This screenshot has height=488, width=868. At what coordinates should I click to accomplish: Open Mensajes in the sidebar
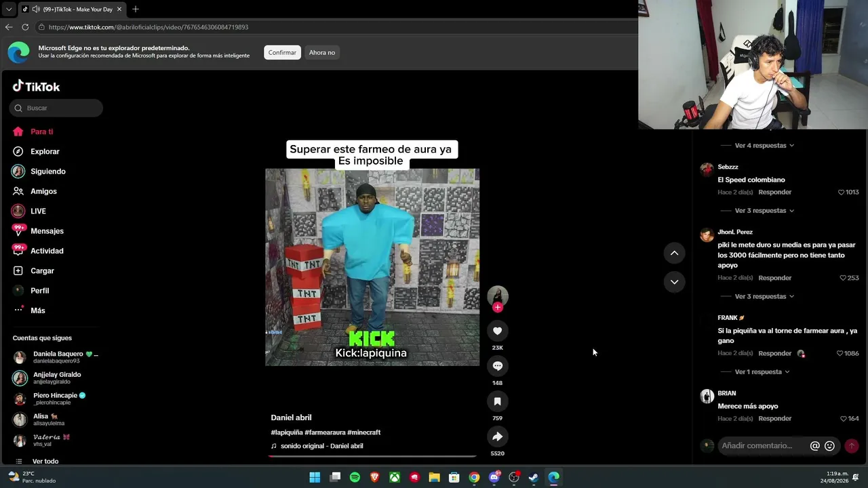pos(38,231)
